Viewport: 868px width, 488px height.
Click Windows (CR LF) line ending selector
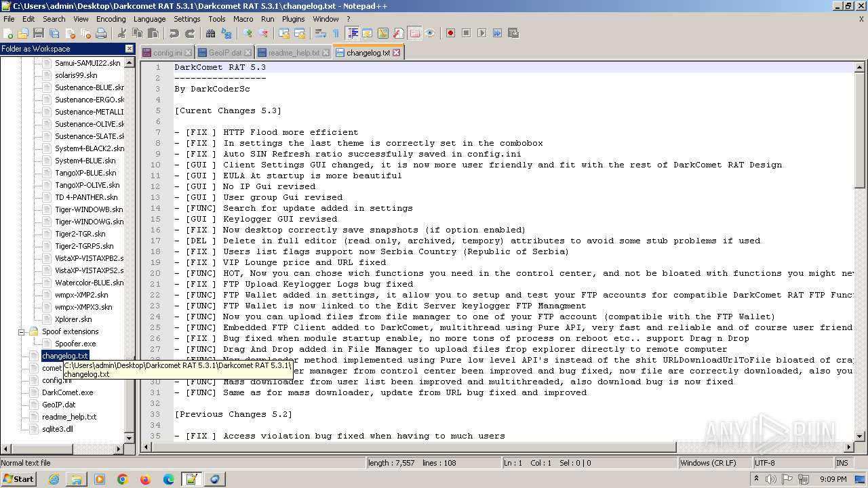click(x=715, y=463)
